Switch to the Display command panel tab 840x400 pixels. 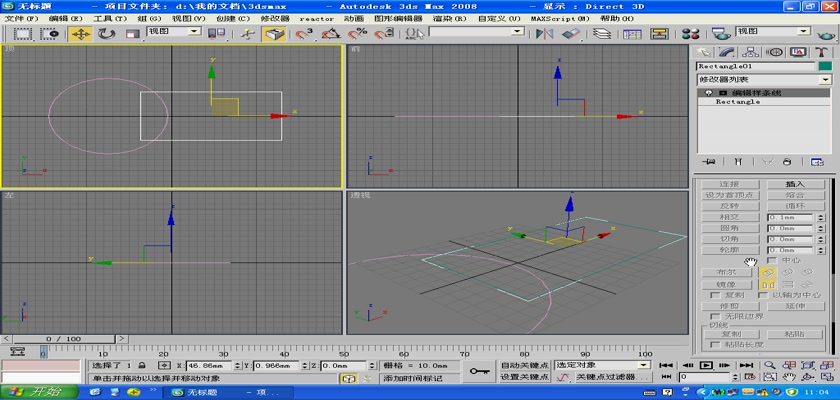(x=798, y=52)
